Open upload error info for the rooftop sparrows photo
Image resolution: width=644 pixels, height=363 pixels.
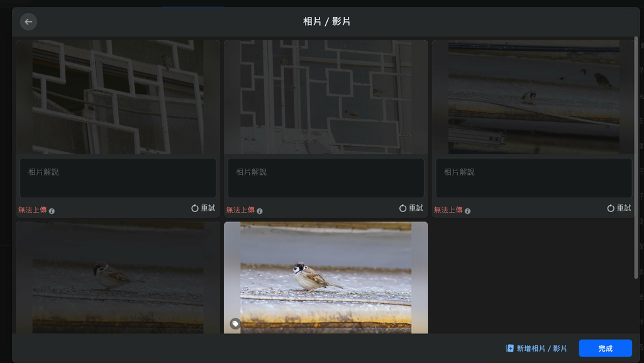pyautogui.click(x=467, y=211)
